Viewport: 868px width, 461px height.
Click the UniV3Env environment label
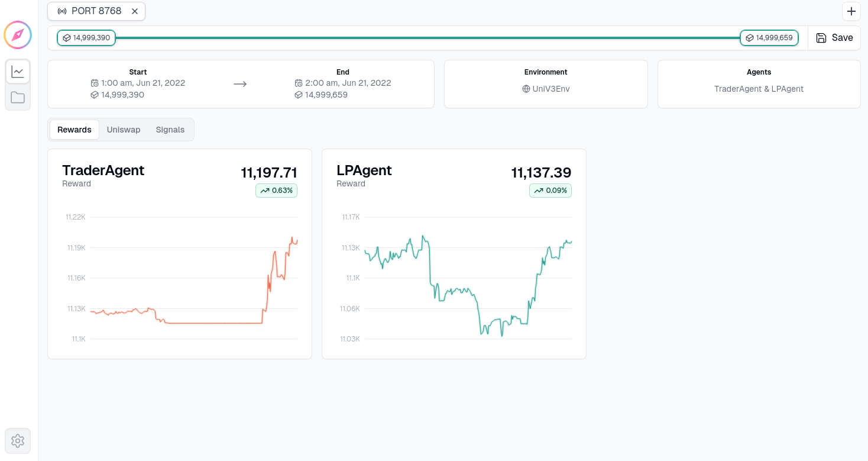(x=551, y=89)
